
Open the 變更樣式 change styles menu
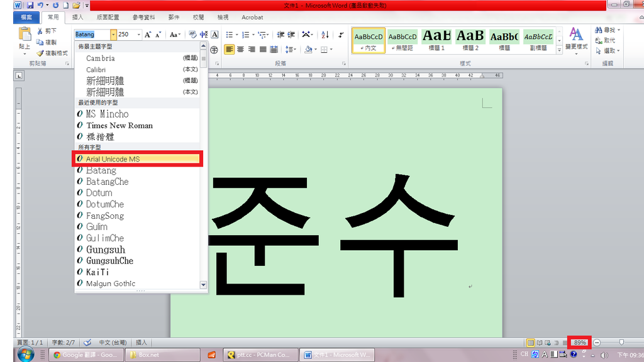576,41
